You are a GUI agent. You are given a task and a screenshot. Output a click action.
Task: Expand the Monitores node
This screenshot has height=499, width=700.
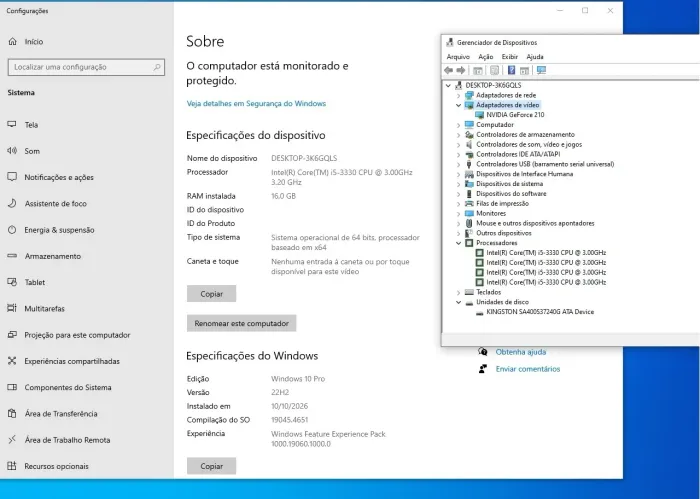point(458,214)
